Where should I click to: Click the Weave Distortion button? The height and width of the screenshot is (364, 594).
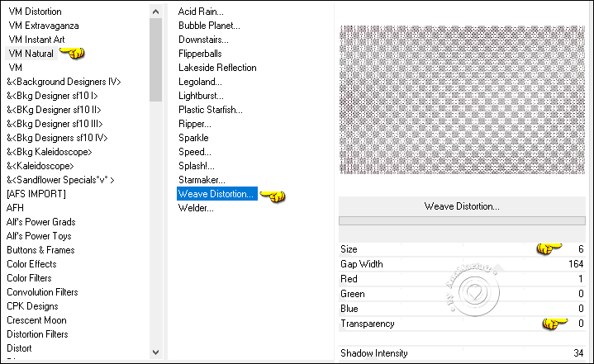[462, 206]
